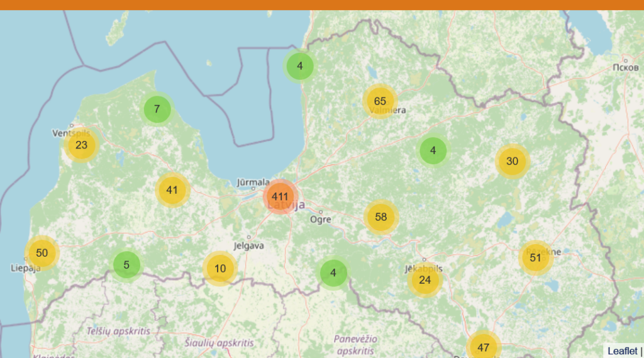
Task: Open the 23 cluster at Ventspils
Action: 81,145
